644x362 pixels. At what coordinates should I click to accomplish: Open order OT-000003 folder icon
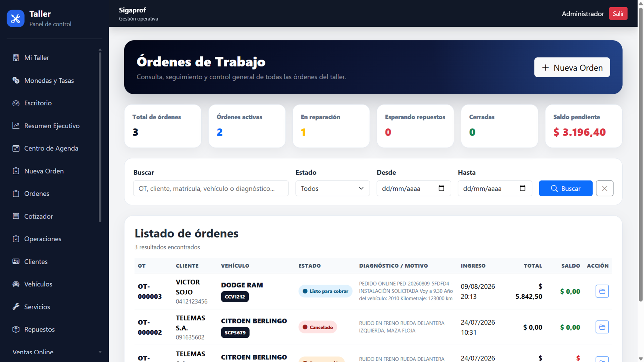click(x=602, y=291)
